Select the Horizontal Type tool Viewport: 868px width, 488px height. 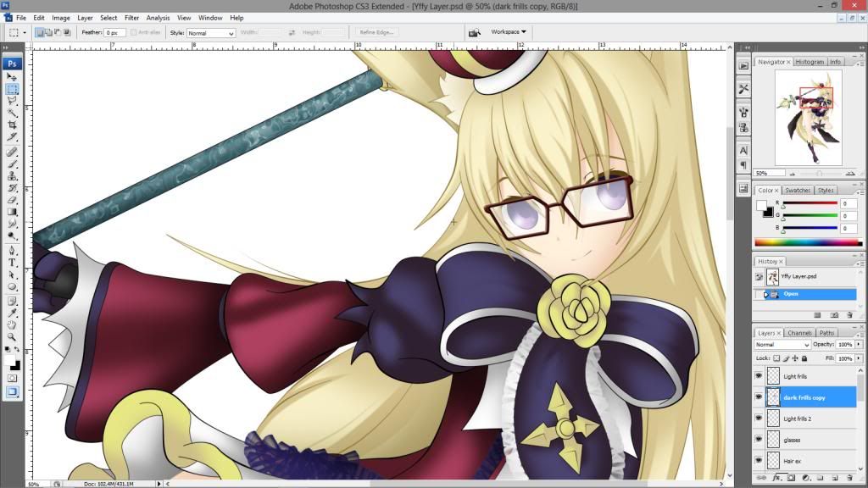click(13, 263)
